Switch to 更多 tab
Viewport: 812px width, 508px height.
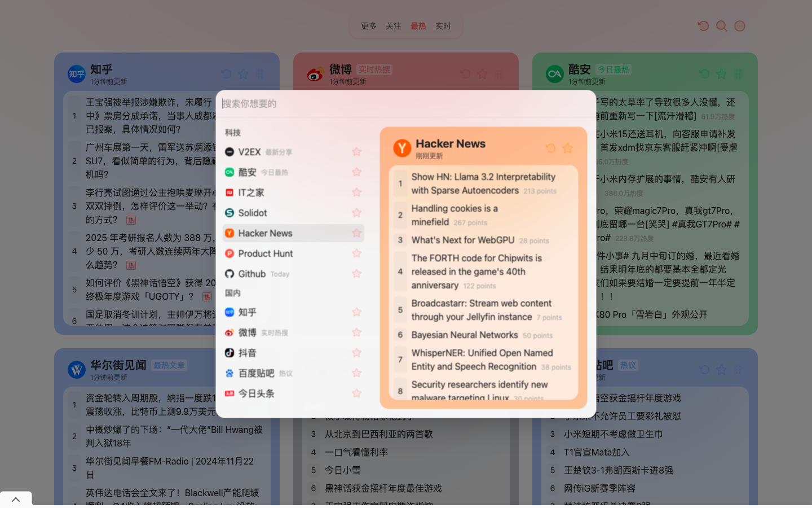click(369, 26)
